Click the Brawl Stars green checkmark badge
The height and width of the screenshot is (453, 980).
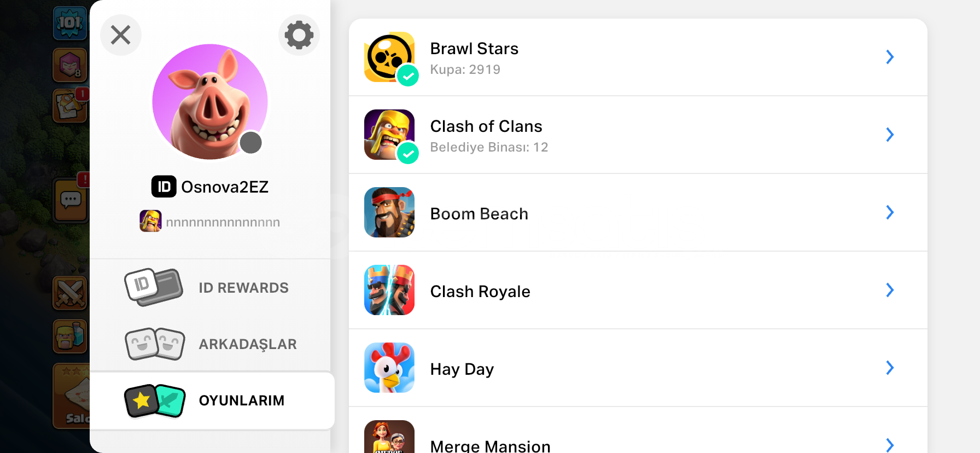[x=408, y=76]
